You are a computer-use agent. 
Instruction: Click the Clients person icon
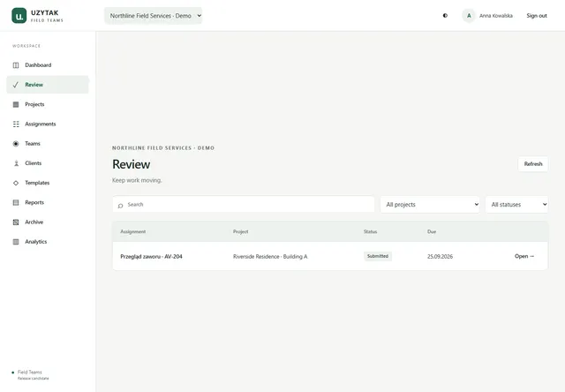coord(16,163)
